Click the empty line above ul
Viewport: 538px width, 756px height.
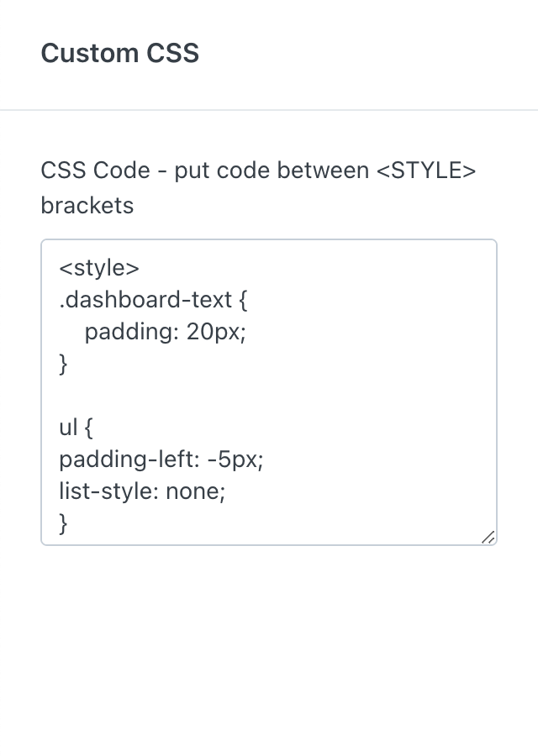(x=168, y=396)
